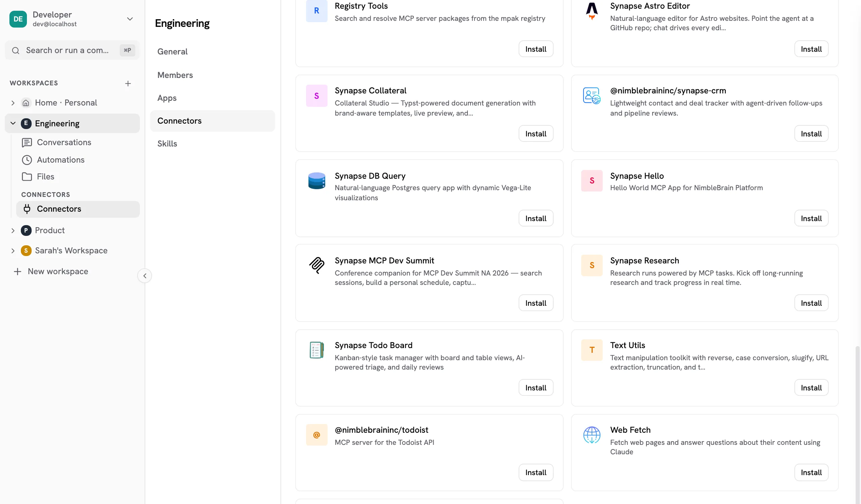Viewport: 861px width, 504px height.
Task: Click New workspace
Action: click(x=51, y=271)
